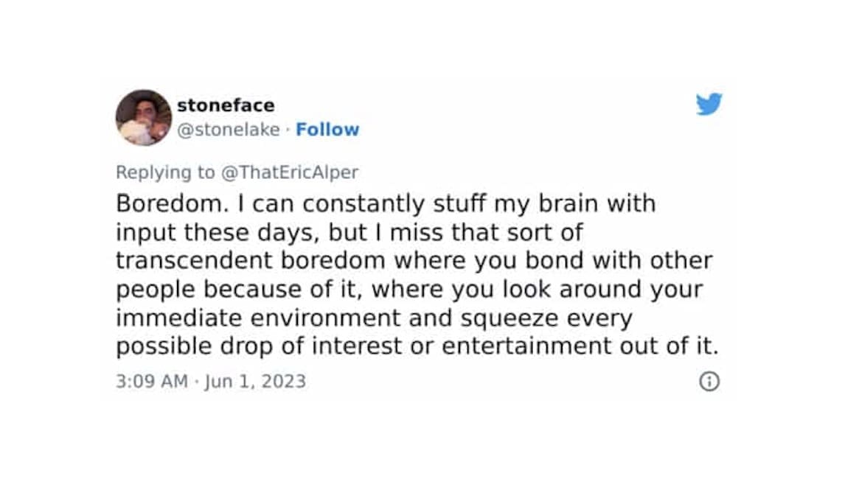The width and height of the screenshot is (845, 504).
Task: Click the 3:09 AM timestamp
Action: [151, 382]
